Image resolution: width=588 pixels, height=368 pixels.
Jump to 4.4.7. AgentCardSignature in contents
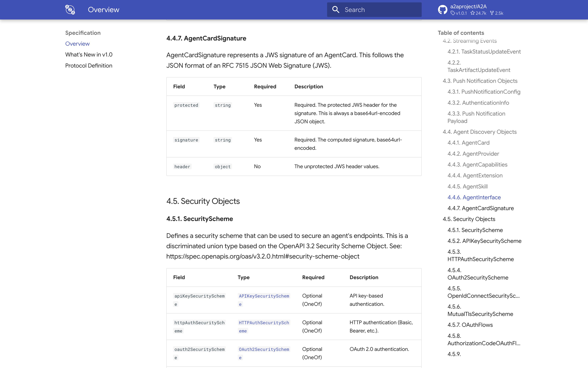(x=481, y=208)
